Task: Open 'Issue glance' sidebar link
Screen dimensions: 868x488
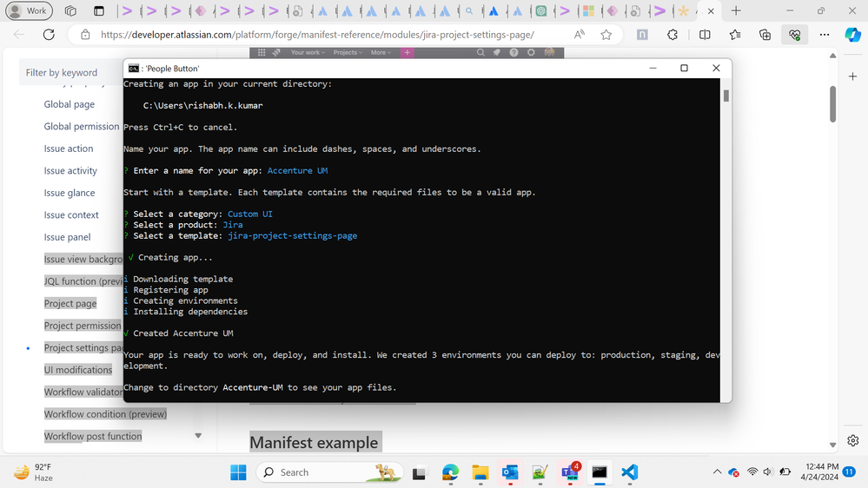Action: [70, 193]
